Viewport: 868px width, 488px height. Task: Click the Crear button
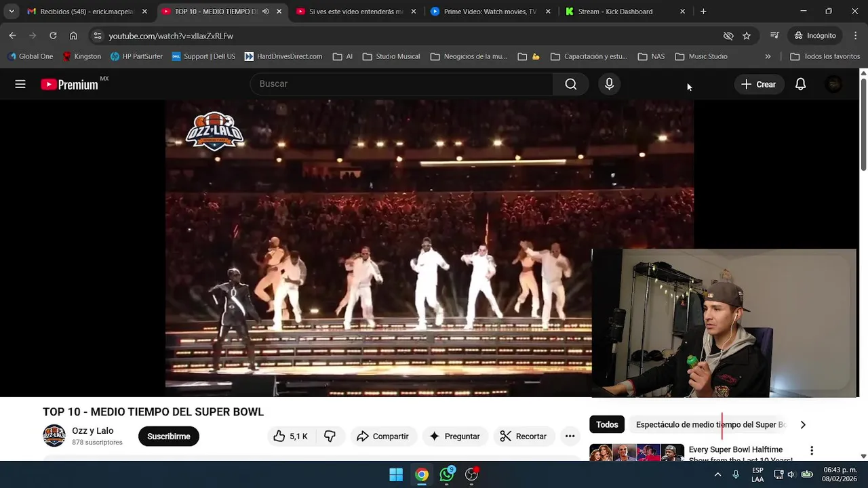[x=759, y=84]
